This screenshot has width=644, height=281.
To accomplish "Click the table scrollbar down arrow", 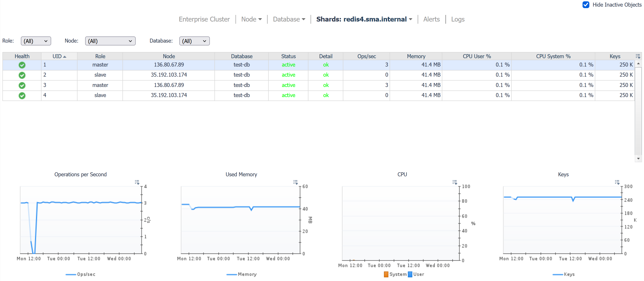I will [638, 159].
